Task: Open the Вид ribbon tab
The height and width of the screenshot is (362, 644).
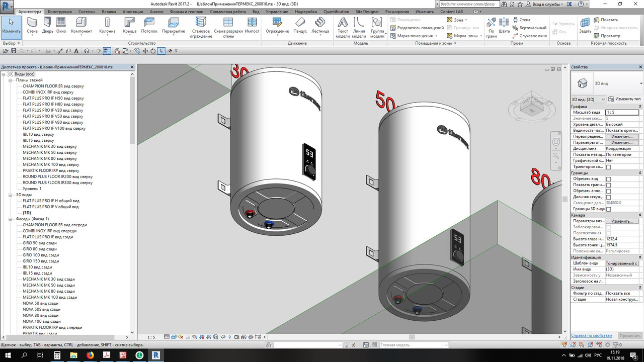Action: click(x=256, y=12)
